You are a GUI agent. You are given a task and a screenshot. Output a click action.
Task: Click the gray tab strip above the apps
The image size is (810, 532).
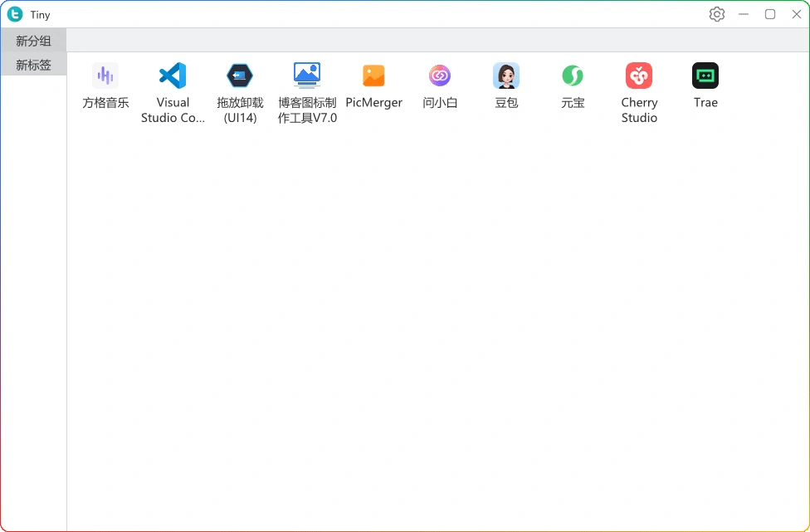point(415,40)
